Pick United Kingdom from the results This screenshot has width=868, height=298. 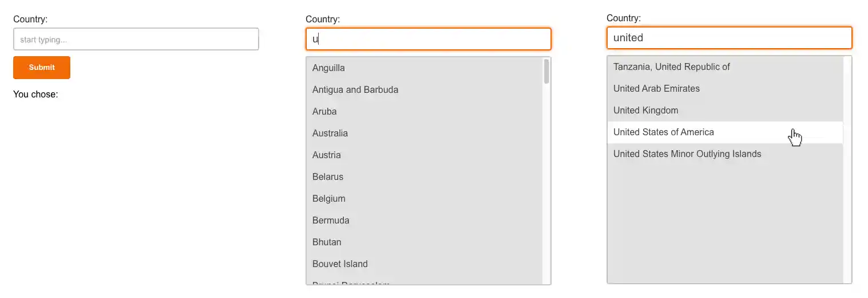tap(645, 111)
